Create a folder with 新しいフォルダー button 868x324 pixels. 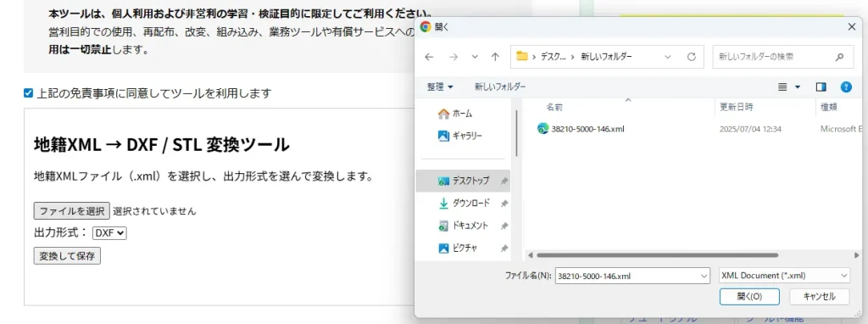click(x=500, y=87)
